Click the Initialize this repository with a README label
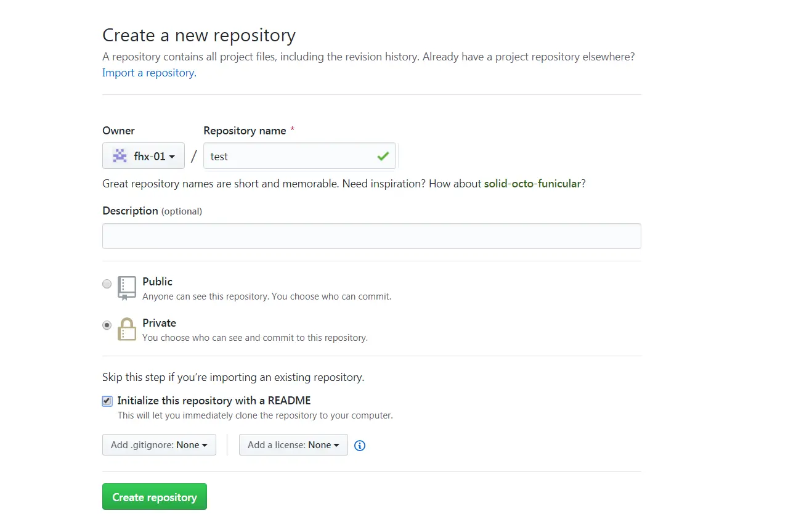This screenshot has width=812, height=527. tap(214, 401)
